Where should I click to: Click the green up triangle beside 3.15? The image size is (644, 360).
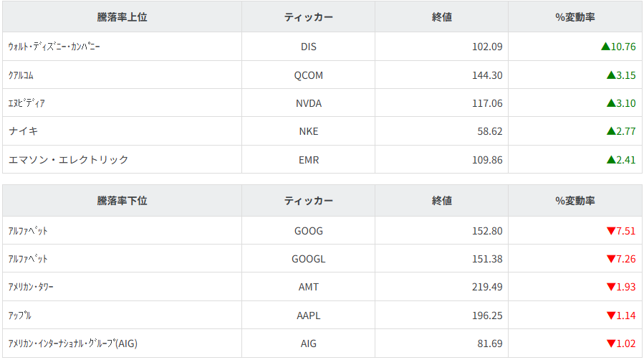(610, 75)
